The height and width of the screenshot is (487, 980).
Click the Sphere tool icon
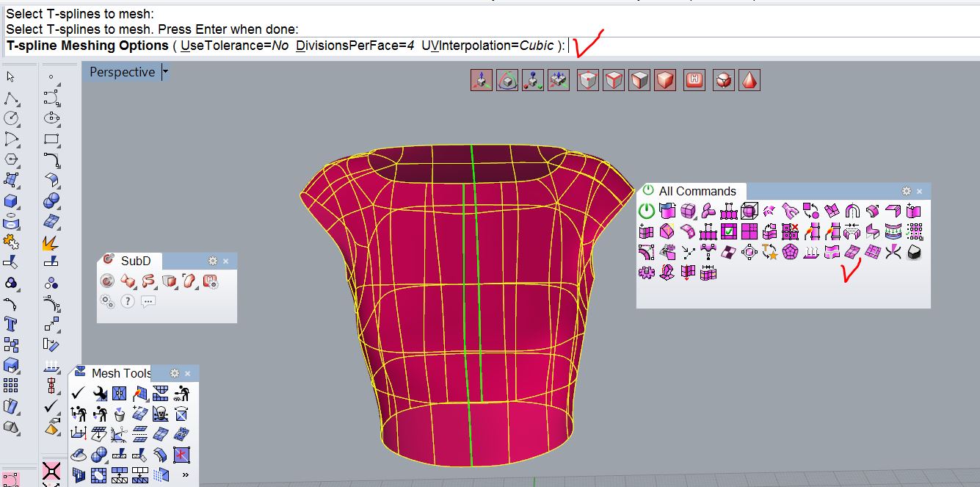pos(51,201)
